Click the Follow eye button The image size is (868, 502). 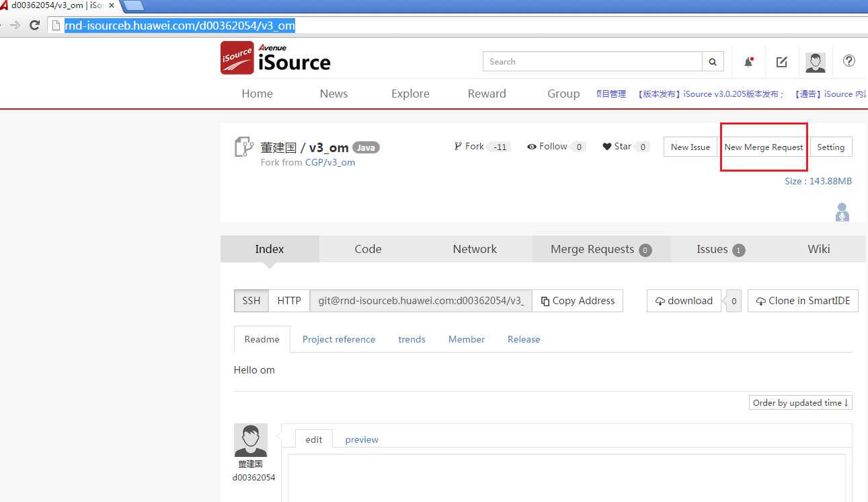pos(547,146)
